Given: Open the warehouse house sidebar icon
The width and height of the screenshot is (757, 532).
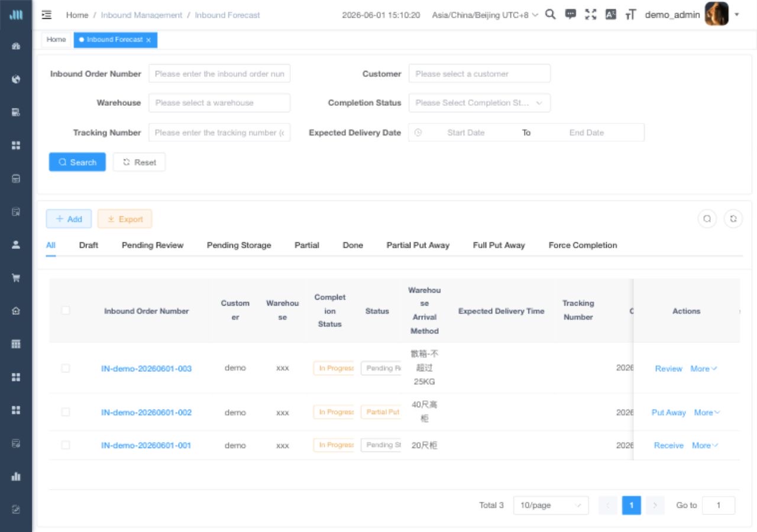Looking at the screenshot, I should click(x=16, y=311).
